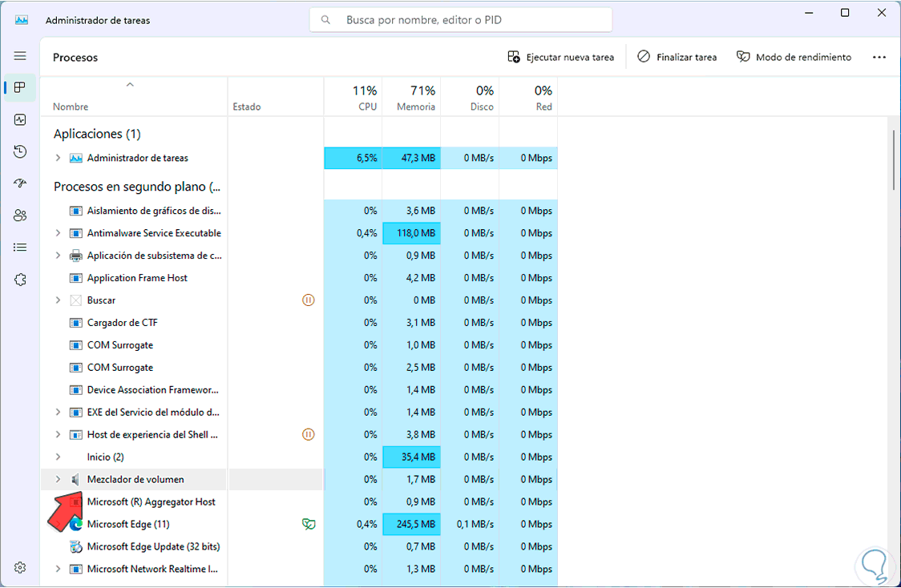Open the Performance sidebar icon
The width and height of the screenshot is (901, 588).
20,119
